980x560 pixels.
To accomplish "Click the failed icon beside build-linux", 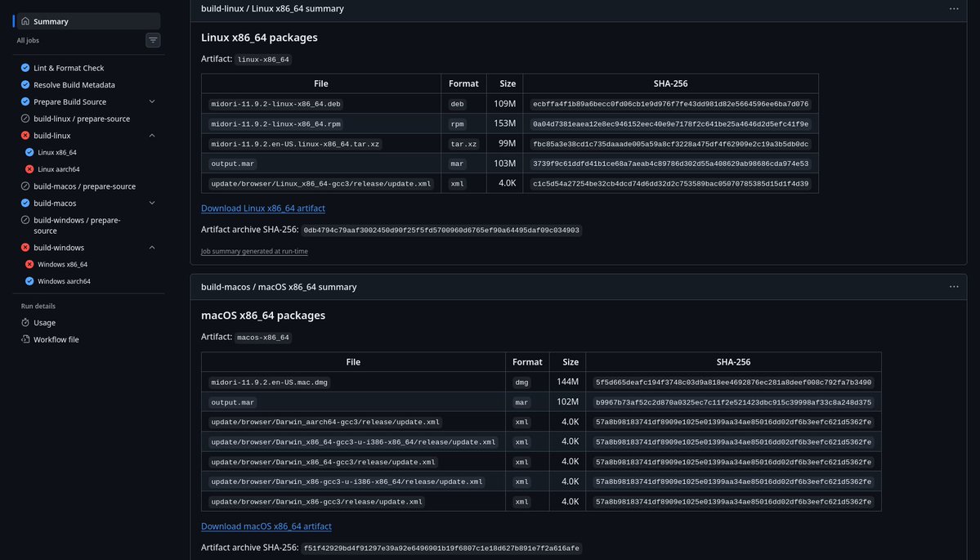I will click(x=25, y=135).
